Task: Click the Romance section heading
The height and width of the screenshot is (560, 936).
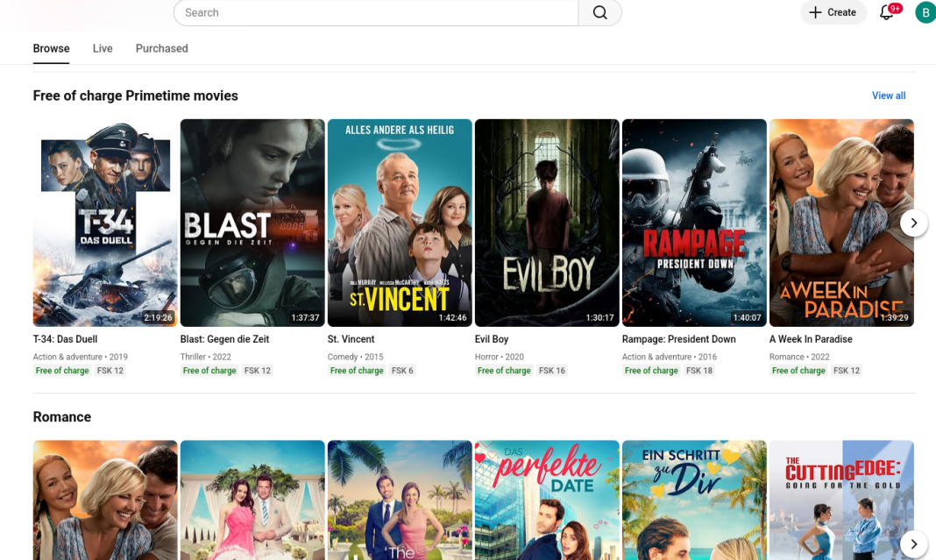Action: pos(62,417)
